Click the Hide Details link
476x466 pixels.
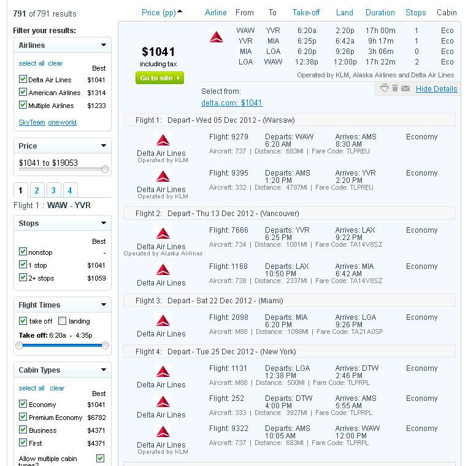pos(437,88)
